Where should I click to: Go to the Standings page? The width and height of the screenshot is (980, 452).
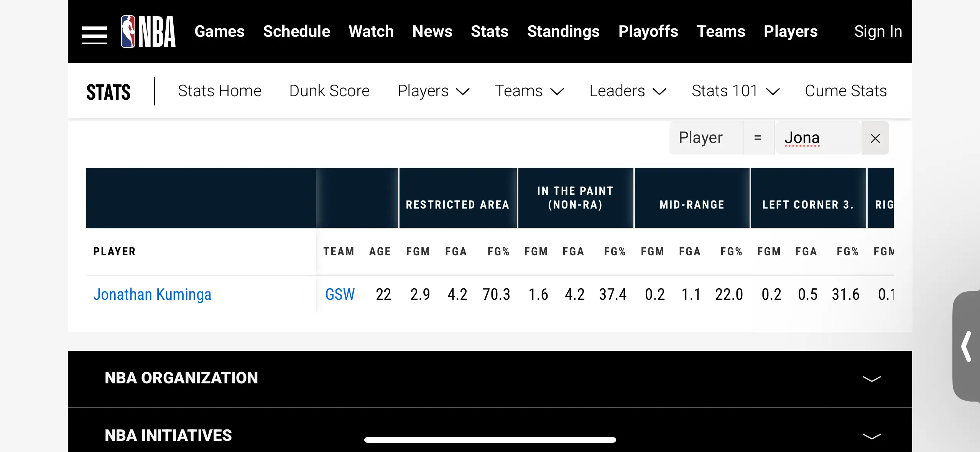tap(563, 31)
